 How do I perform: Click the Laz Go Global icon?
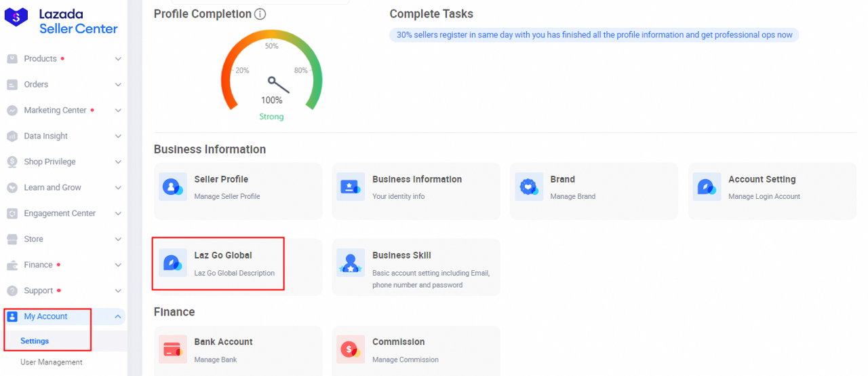coord(172,263)
